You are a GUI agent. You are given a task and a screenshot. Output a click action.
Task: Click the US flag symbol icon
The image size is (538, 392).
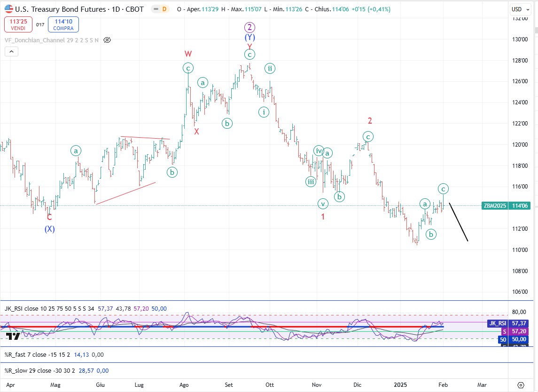pos(9,9)
